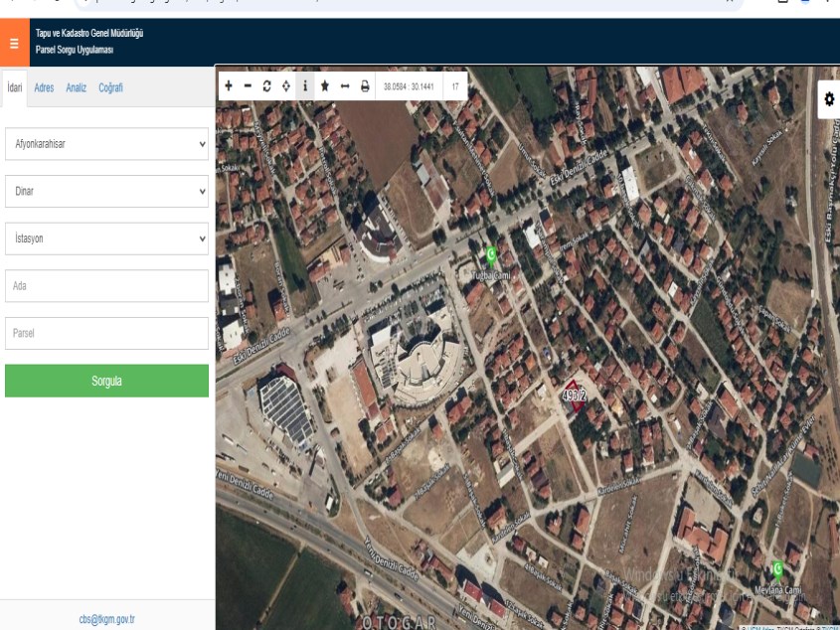Select the Coğrafi tab
Image resolution: width=840 pixels, height=630 pixels.
tap(110, 87)
